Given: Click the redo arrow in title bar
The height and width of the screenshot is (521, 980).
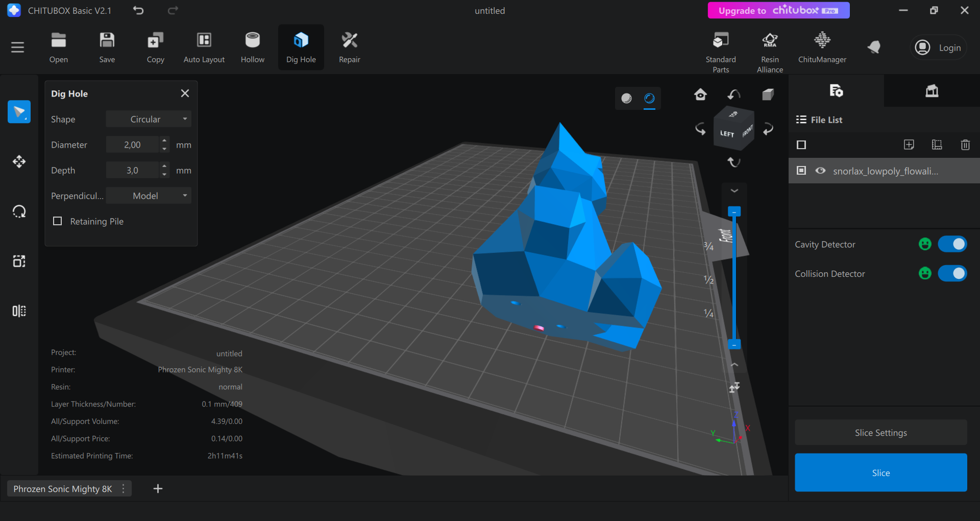Looking at the screenshot, I should pyautogui.click(x=173, y=10).
